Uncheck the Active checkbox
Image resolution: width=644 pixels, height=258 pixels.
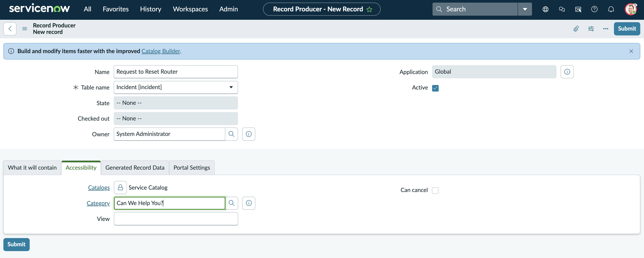point(435,88)
